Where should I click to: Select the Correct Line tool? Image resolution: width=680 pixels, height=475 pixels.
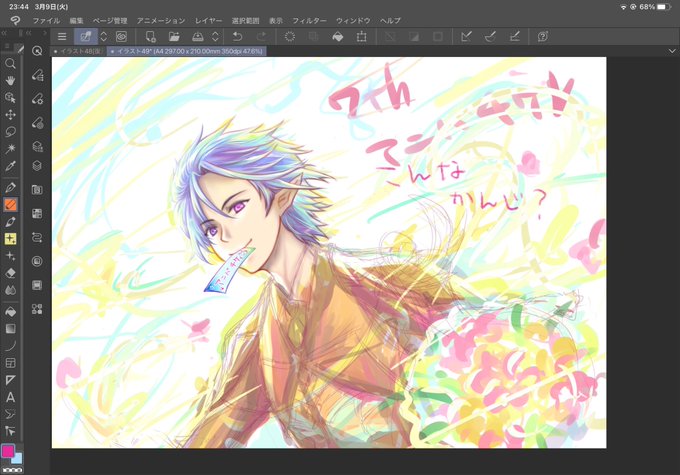tap(10, 431)
